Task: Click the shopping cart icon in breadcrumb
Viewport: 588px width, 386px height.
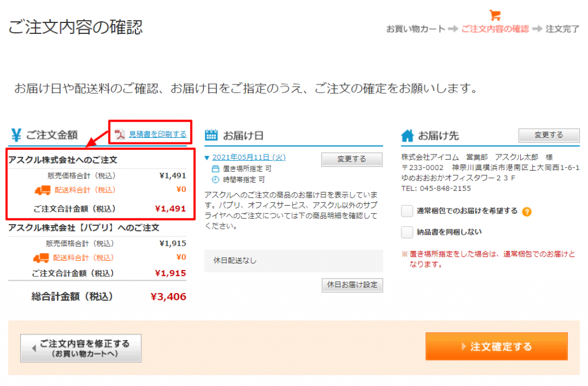Action: [495, 15]
